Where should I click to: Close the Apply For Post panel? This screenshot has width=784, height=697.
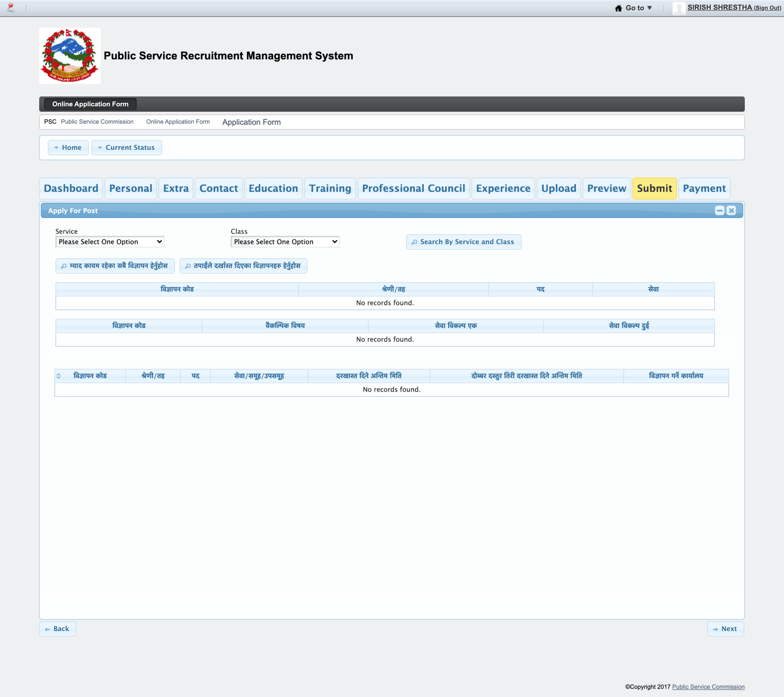tap(731, 210)
